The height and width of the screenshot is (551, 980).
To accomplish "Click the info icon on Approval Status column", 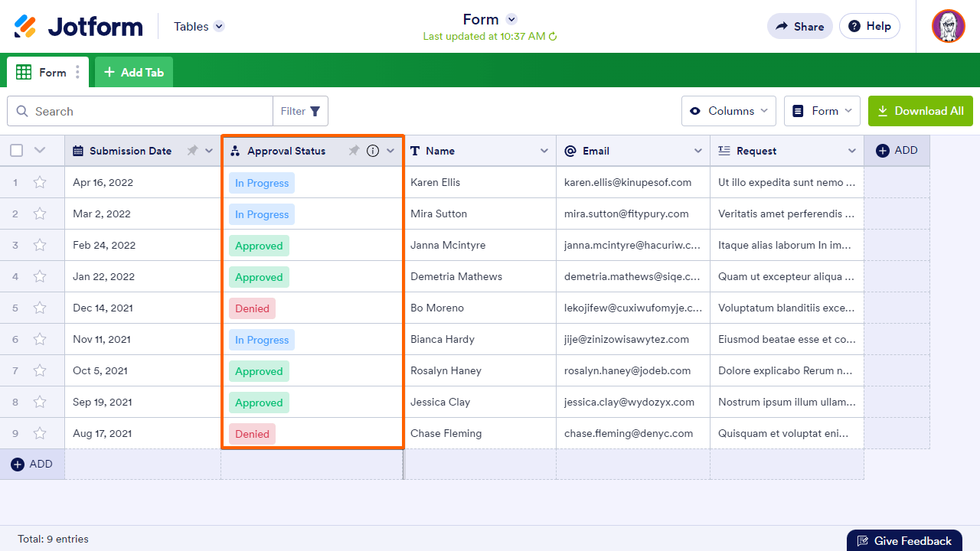I will (373, 151).
